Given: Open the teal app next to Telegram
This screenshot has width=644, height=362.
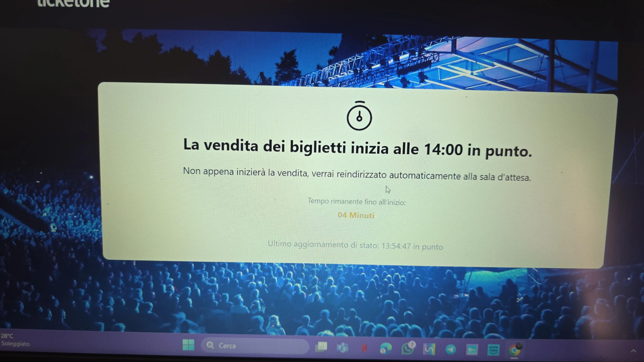Looking at the screenshot, I should (472, 349).
